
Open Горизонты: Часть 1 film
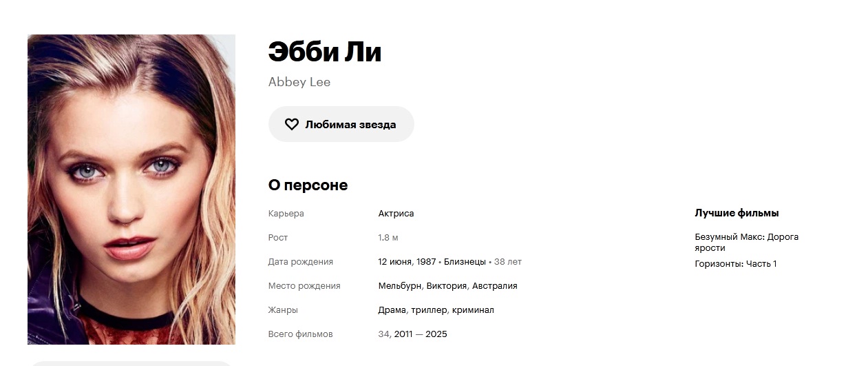(x=736, y=264)
